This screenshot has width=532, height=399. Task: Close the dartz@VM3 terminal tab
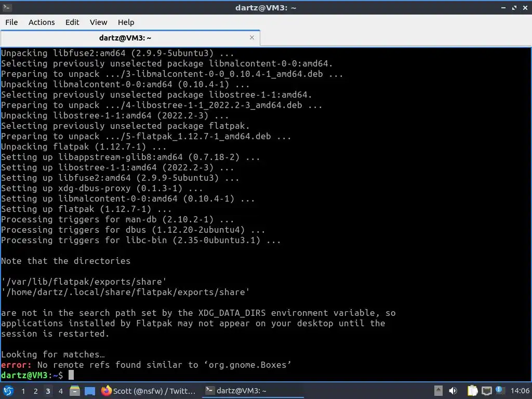252,37
